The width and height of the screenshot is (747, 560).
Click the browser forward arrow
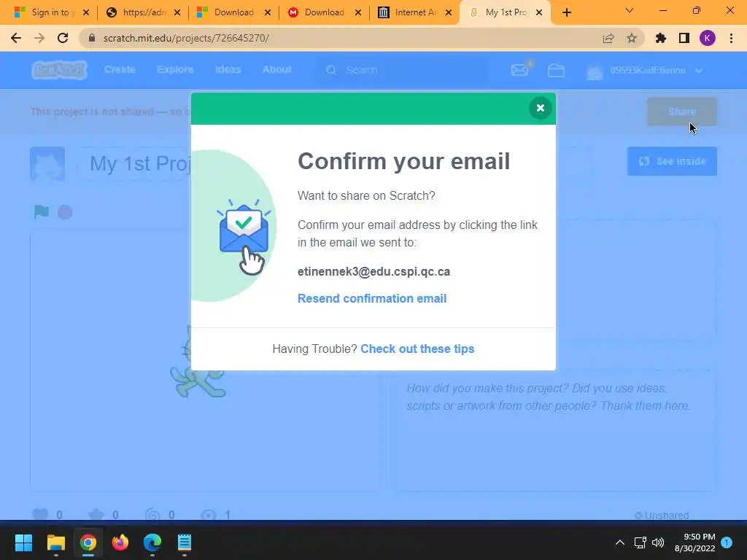pos(39,38)
